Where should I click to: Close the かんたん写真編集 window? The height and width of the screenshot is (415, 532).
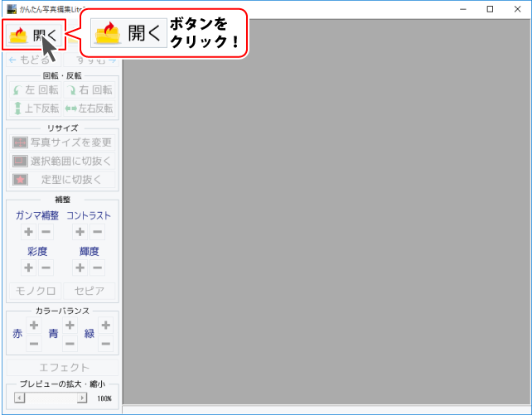click(x=517, y=9)
